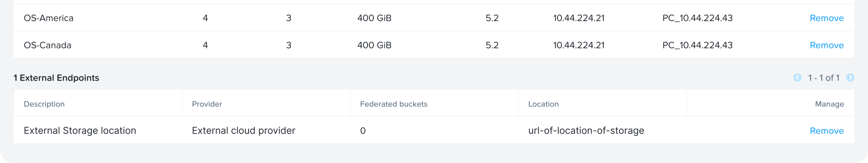This screenshot has width=868, height=163.
Task: Select the External cloud provider cell
Action: [x=244, y=131]
